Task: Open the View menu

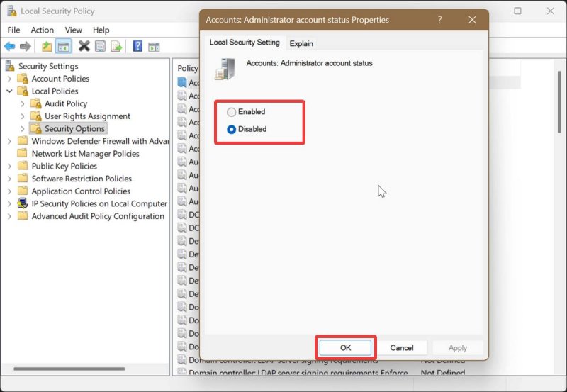Action: point(74,30)
